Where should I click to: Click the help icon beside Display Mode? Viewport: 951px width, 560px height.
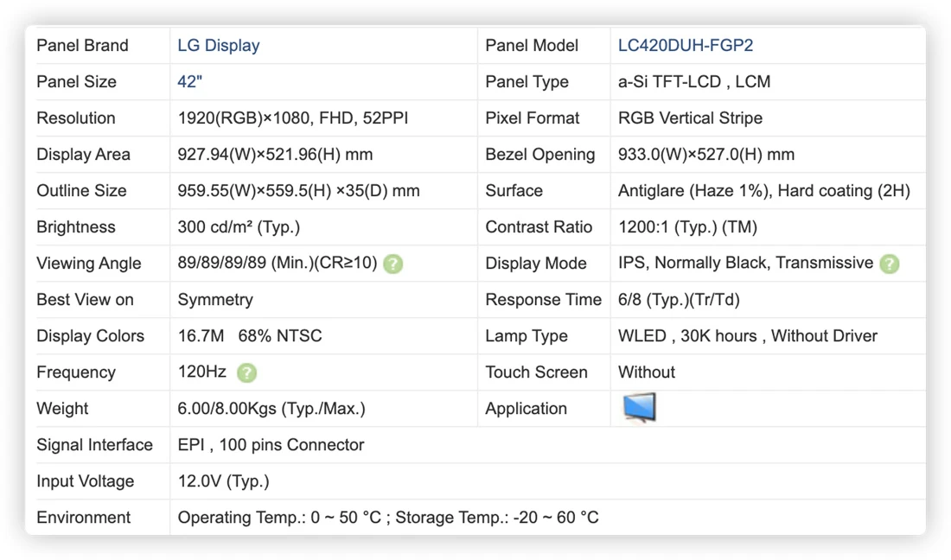[889, 264]
